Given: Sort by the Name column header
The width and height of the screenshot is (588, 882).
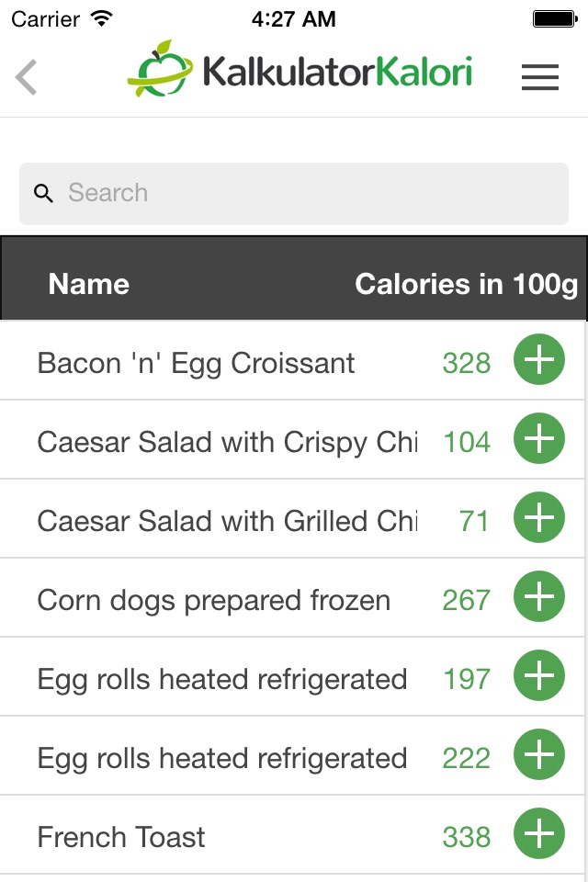Looking at the screenshot, I should [89, 284].
